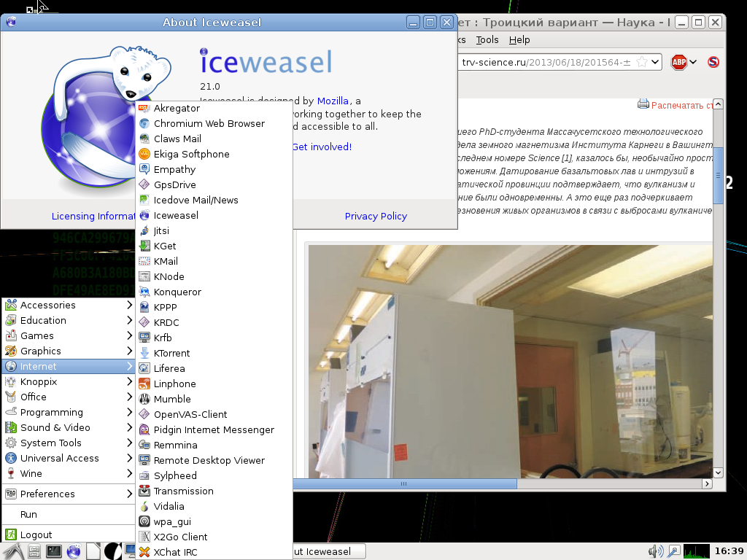Image resolution: width=747 pixels, height=560 pixels.
Task: Open Icedove Mail/News
Action: 214,200
